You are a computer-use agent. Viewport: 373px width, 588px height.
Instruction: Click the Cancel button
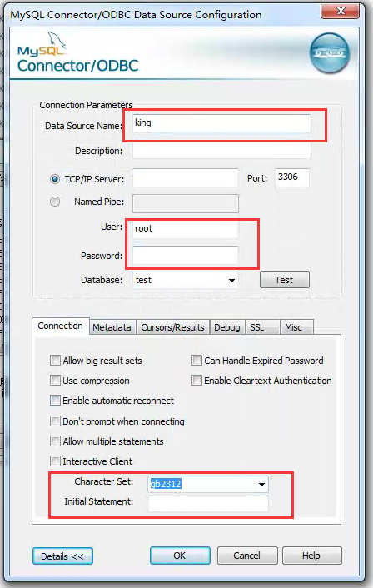tap(247, 556)
